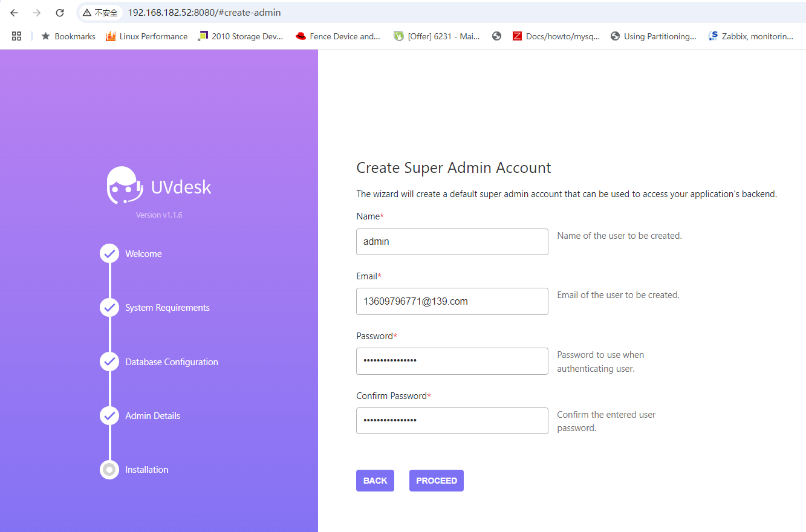806x532 pixels.
Task: Open the apps grid icon in bookmarks bar
Action: [17, 36]
